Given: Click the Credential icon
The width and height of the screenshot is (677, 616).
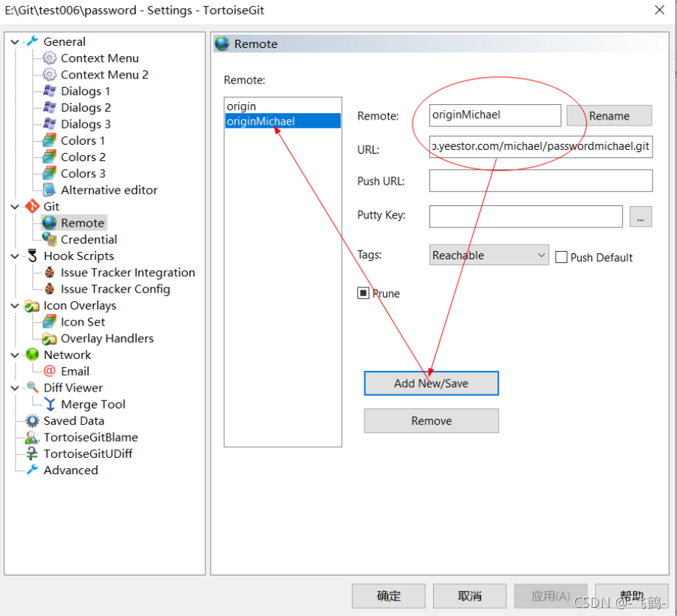Looking at the screenshot, I should [50, 239].
